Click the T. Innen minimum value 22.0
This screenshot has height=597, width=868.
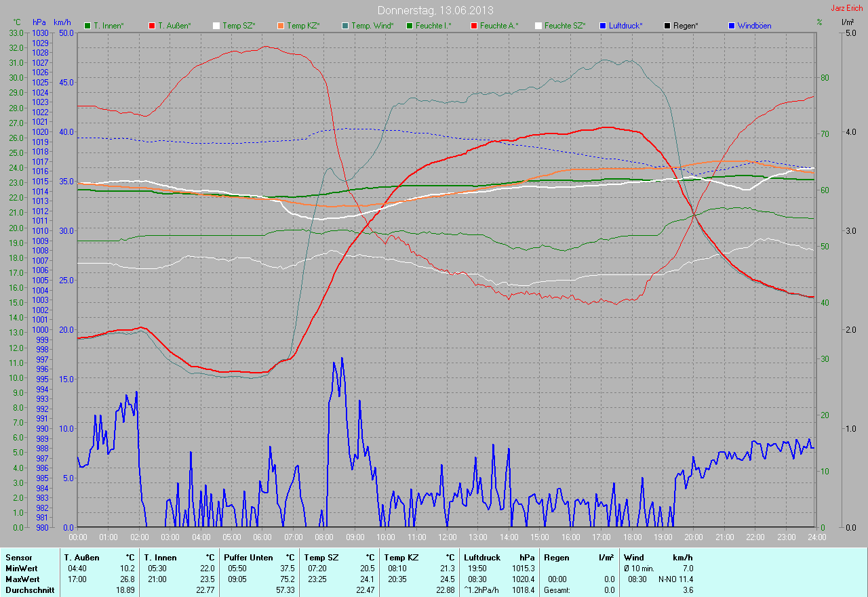click(x=208, y=569)
